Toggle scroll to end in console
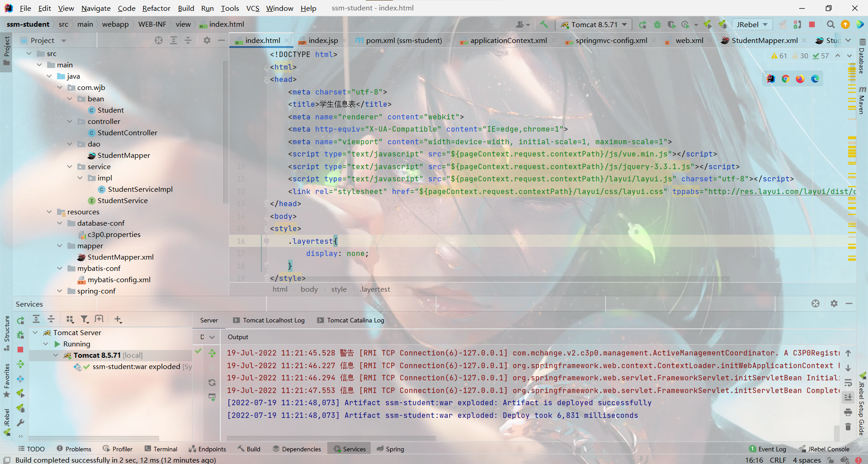The width and height of the screenshot is (868, 464). [x=848, y=397]
